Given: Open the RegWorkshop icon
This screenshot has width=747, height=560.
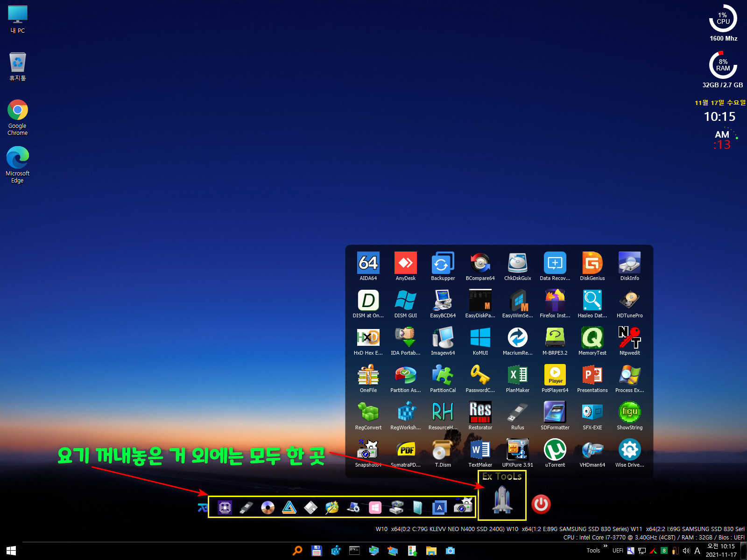Looking at the screenshot, I should (x=405, y=413).
